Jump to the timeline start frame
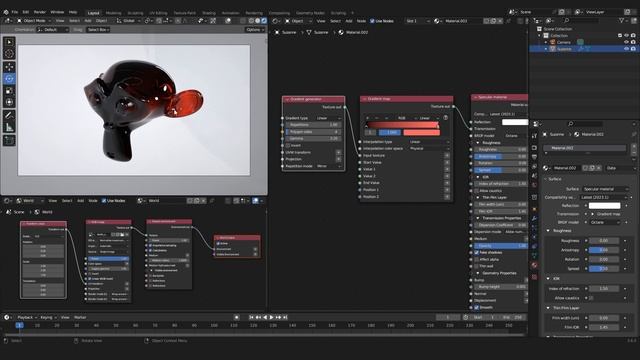This screenshot has height=360, width=640. tap(251, 317)
